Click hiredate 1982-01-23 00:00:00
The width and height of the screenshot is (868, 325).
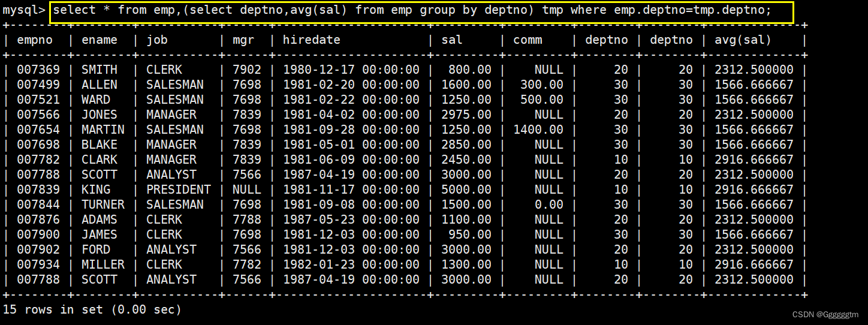click(351, 264)
